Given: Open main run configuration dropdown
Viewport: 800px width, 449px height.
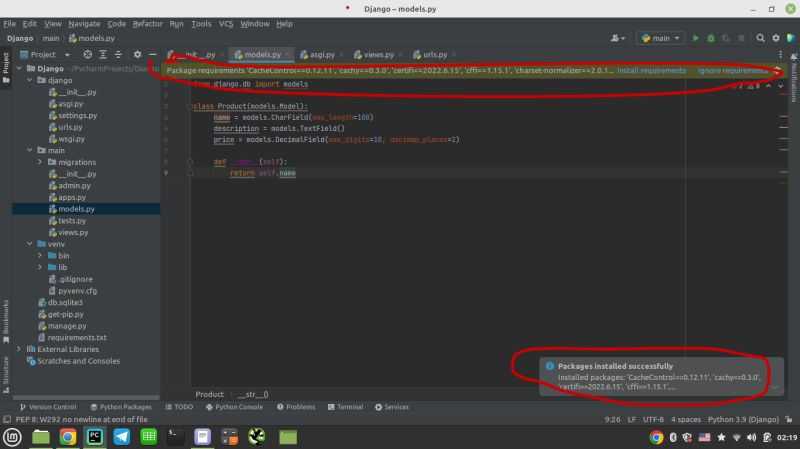Looking at the screenshot, I should point(660,38).
